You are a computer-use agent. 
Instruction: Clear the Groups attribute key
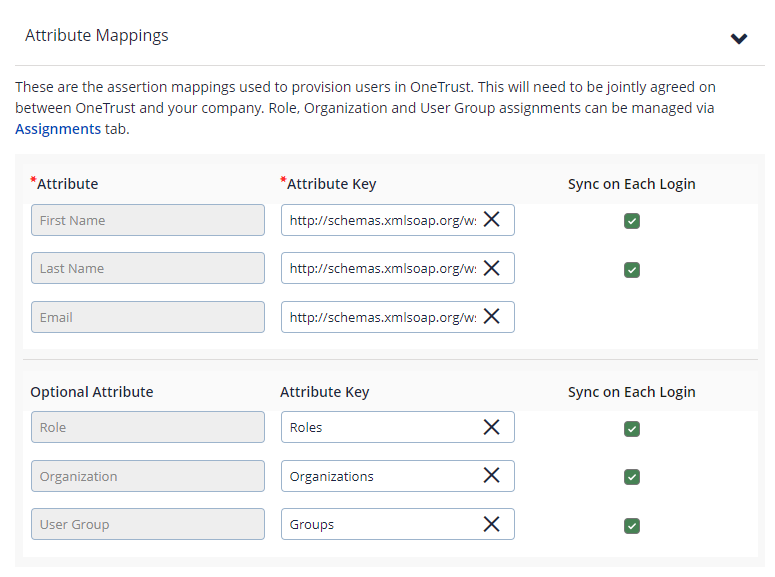coord(491,524)
